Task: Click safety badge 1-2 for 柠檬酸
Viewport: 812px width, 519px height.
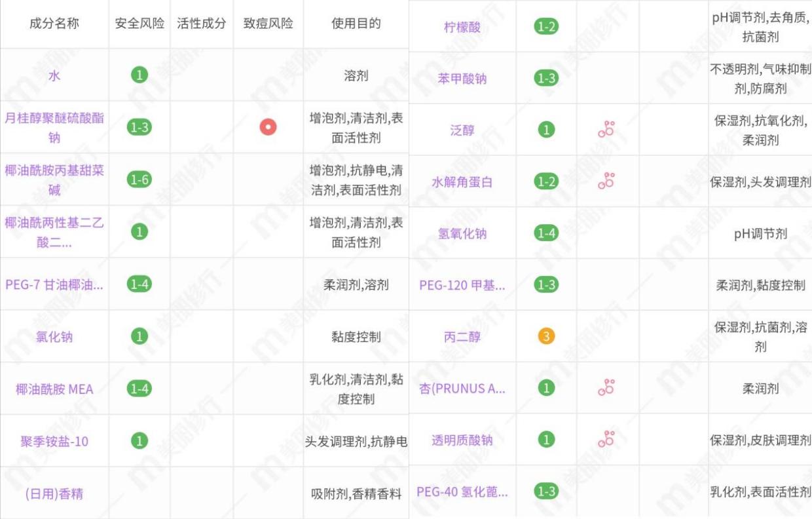Action: pos(546,27)
